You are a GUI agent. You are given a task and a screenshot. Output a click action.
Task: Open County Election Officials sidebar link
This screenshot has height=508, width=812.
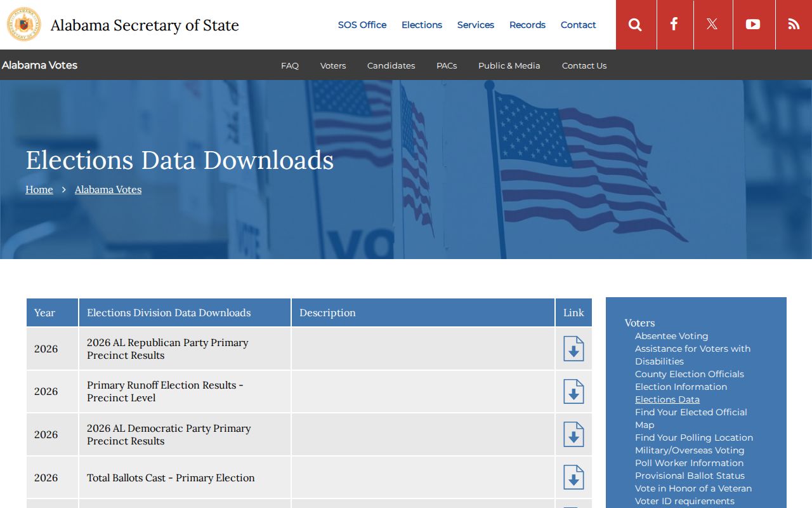pyautogui.click(x=690, y=374)
